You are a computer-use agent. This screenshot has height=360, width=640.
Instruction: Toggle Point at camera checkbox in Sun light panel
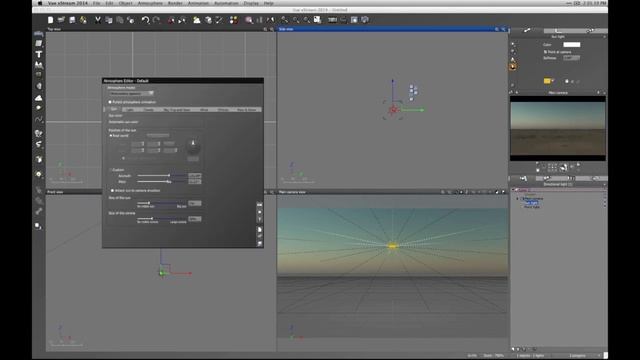pos(545,52)
